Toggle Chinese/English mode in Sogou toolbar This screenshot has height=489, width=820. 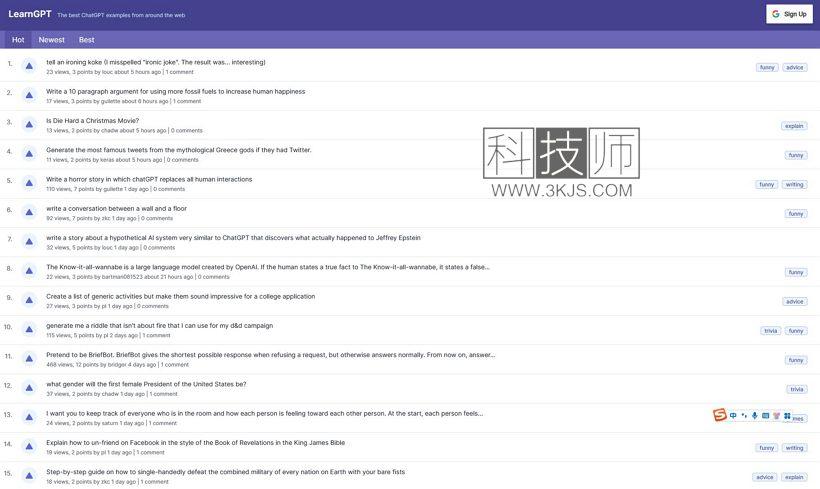[733, 416]
